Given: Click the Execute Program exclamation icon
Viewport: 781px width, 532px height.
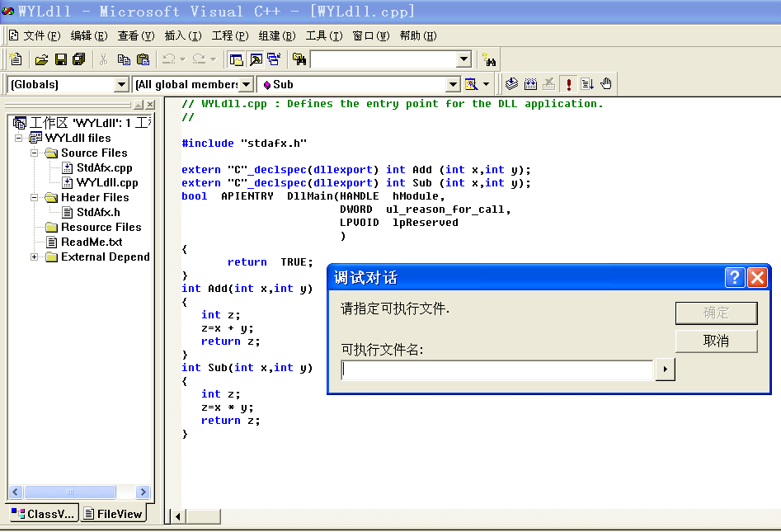Looking at the screenshot, I should click(568, 83).
